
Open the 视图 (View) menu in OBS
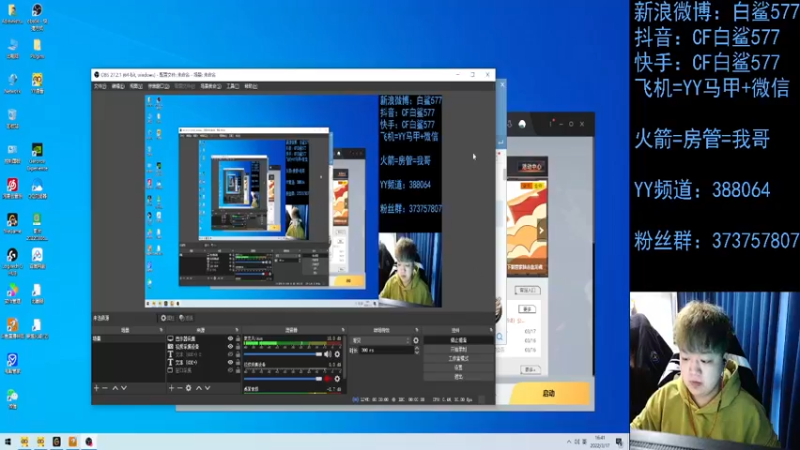(136, 86)
